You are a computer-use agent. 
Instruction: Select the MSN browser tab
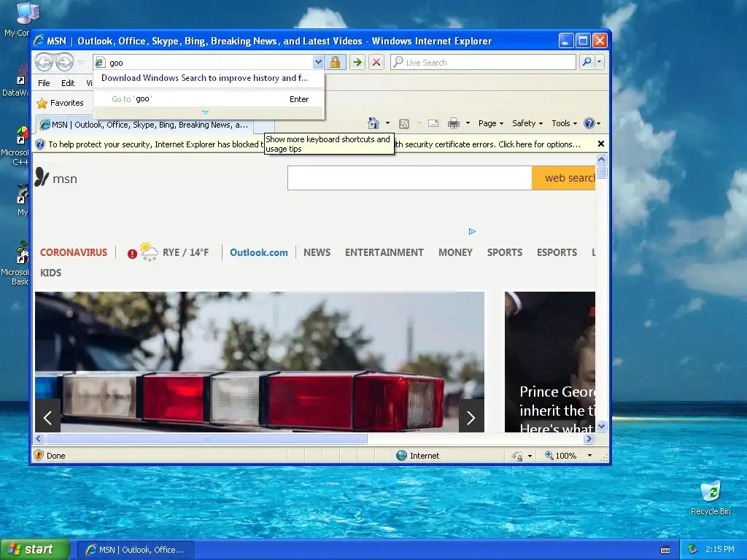click(144, 125)
